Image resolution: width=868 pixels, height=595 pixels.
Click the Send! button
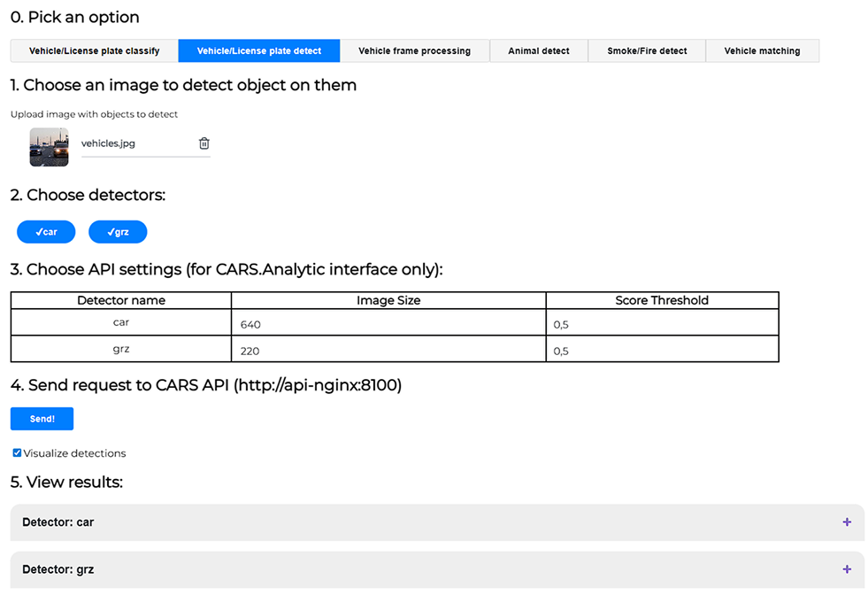[42, 418]
